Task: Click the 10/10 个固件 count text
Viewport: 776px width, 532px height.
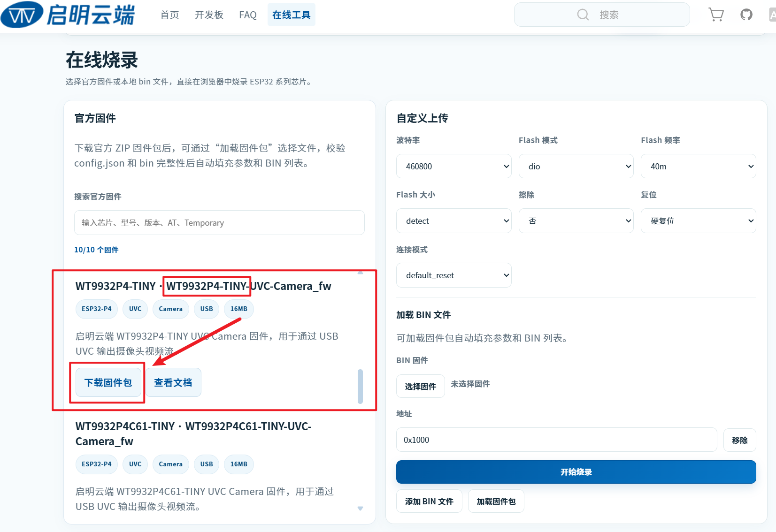Action: pyautogui.click(x=96, y=250)
